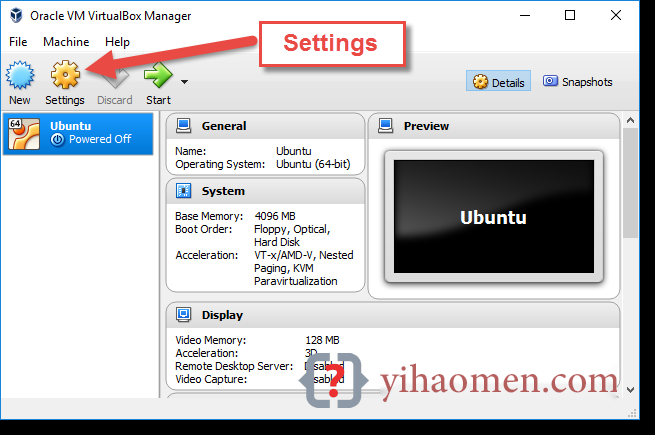Screen dimensions: 655x435
Task: Click the Video Memory value 128 MB
Action: (x=322, y=340)
